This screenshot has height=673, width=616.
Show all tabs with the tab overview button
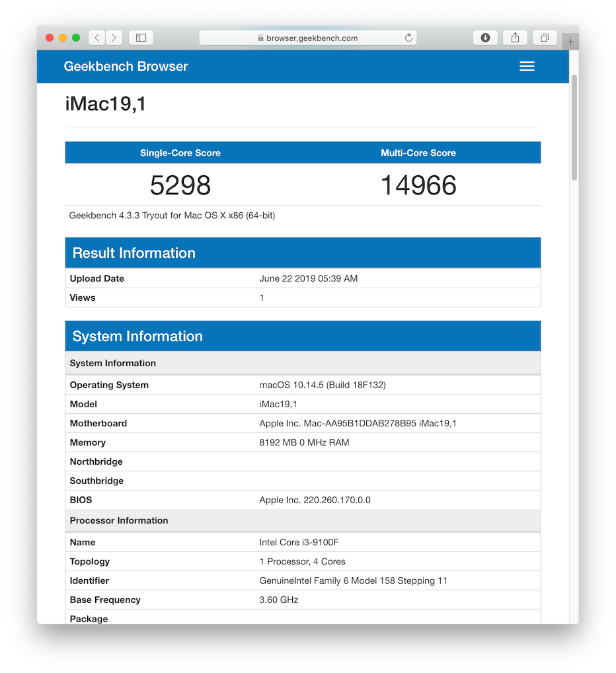[x=545, y=38]
